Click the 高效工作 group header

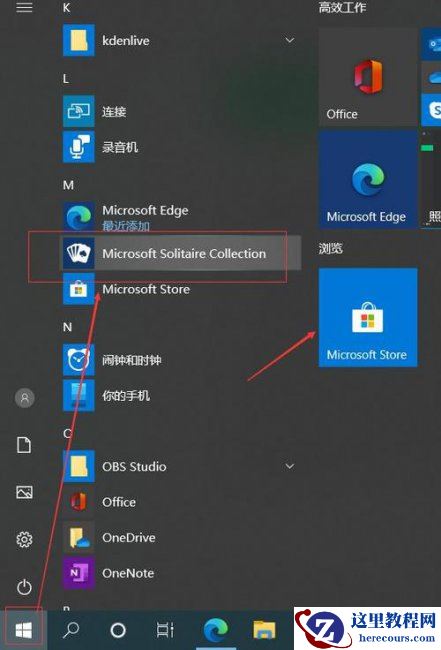tap(342, 7)
